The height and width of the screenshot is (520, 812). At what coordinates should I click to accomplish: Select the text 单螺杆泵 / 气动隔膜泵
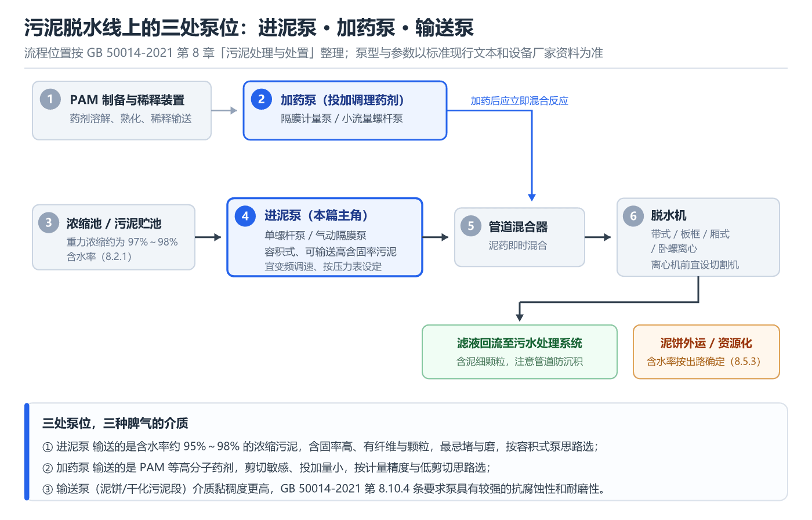(316, 236)
